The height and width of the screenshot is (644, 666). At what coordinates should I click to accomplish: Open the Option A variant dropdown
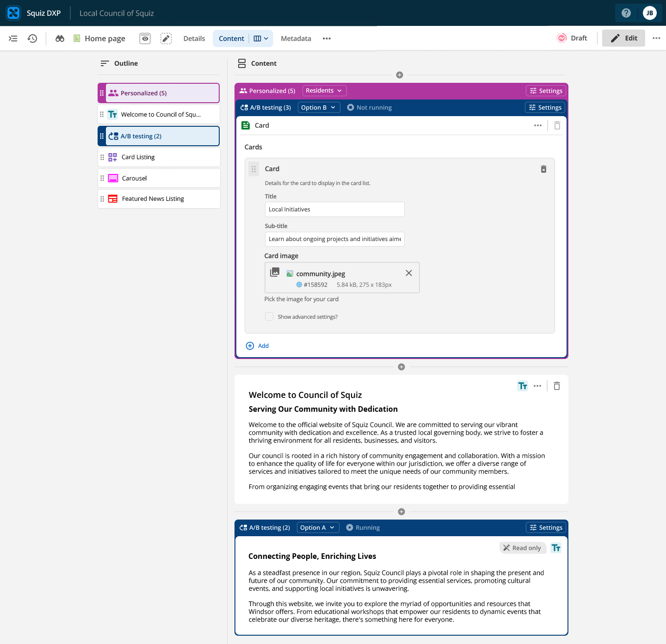pos(318,527)
